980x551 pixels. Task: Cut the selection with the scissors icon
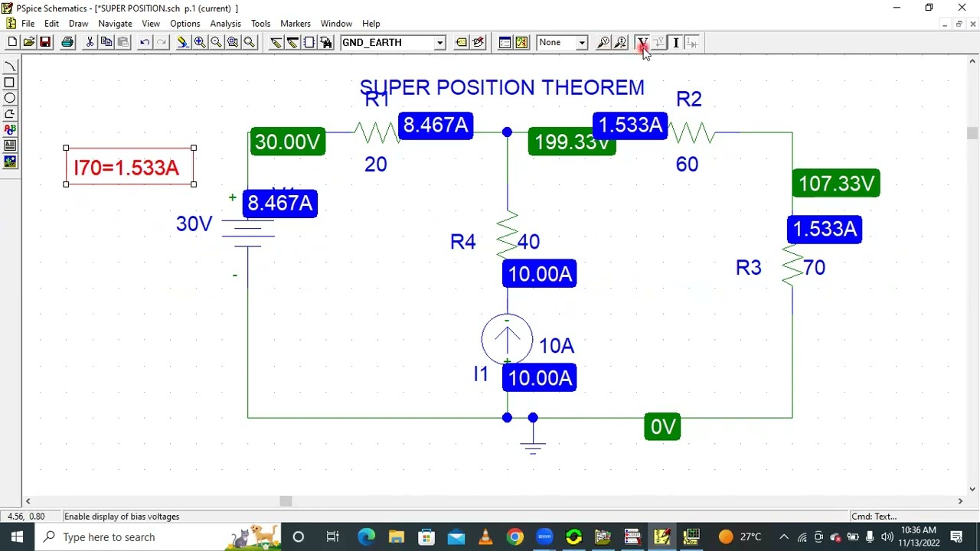click(90, 43)
